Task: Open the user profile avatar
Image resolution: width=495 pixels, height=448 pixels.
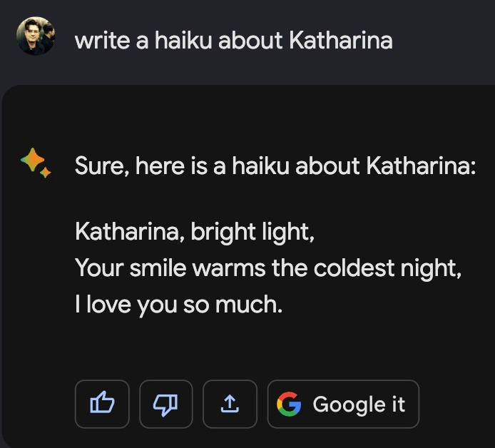Action: (34, 36)
